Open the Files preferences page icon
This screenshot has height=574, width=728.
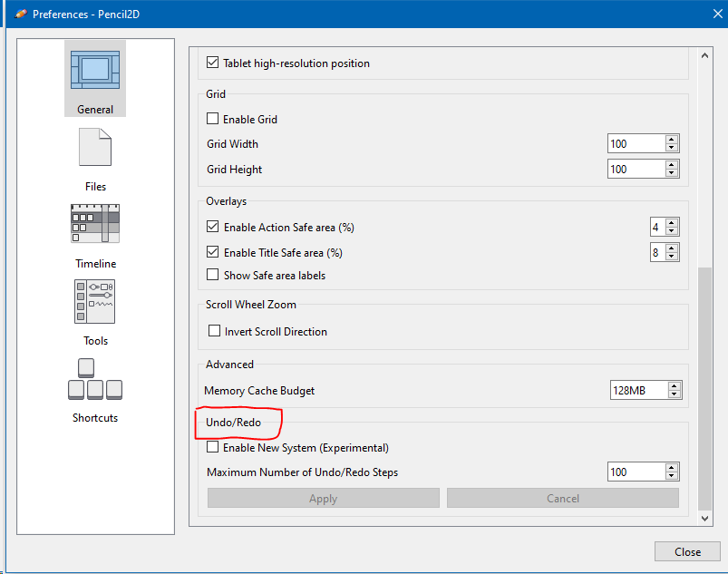coord(95,147)
